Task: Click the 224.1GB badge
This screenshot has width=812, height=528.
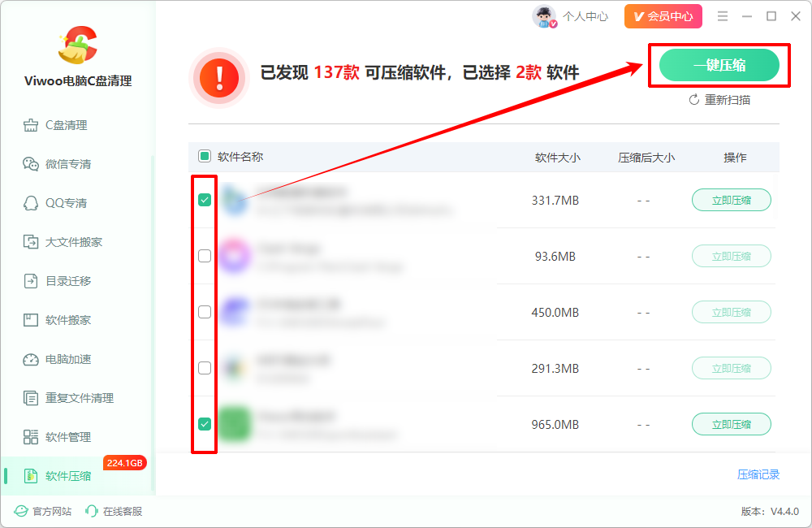Action: point(125,463)
